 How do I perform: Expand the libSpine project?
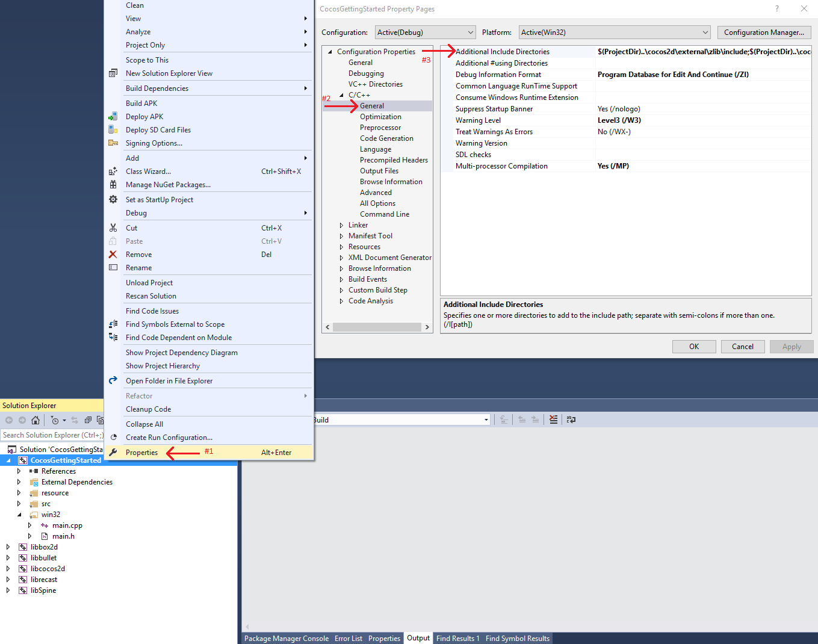tap(8, 590)
